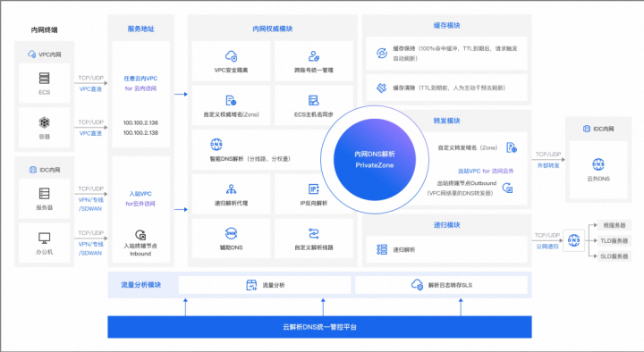Click the 流量分析模块 label
Viewport: 644px width, 352px height.
click(141, 285)
